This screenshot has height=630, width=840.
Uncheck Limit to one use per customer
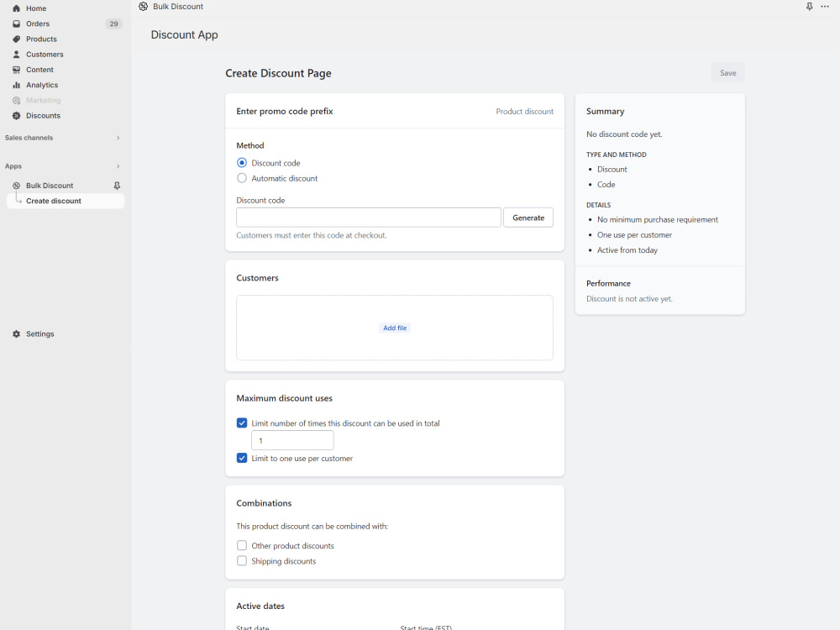pyautogui.click(x=242, y=458)
